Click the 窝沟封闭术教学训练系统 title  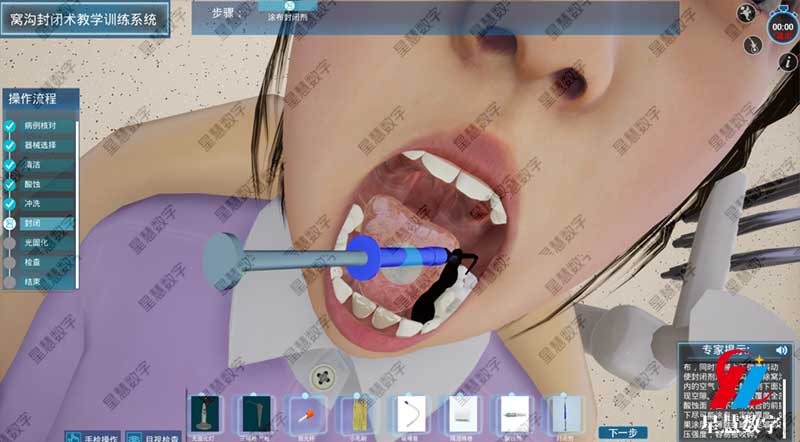pos(84,20)
